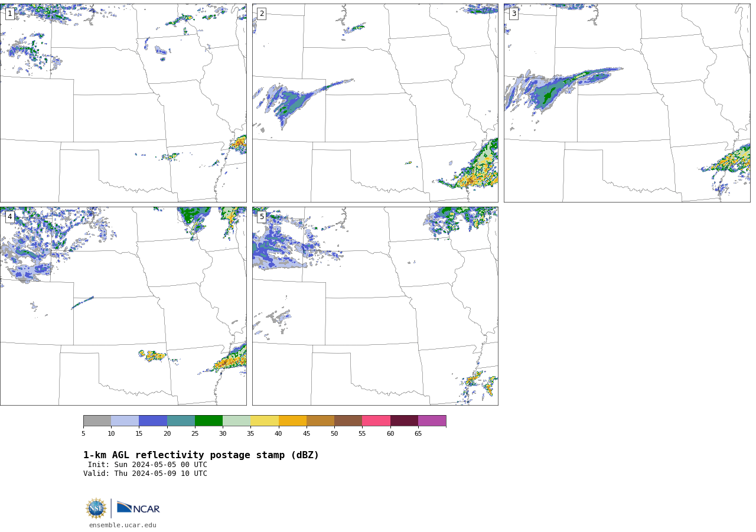This screenshot has width=756, height=532.
Task: Click the colorbar tick label 5
Action: (x=83, y=434)
